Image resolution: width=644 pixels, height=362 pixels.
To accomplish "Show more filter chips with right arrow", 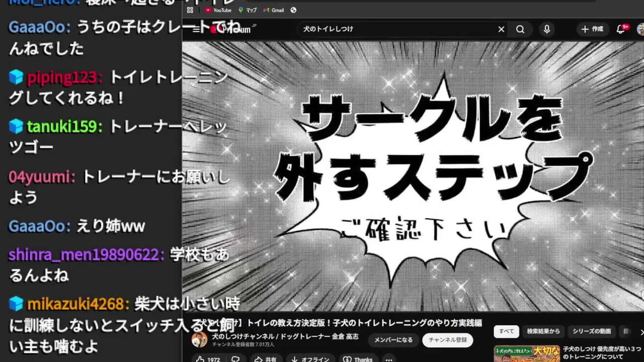I will click(641, 332).
